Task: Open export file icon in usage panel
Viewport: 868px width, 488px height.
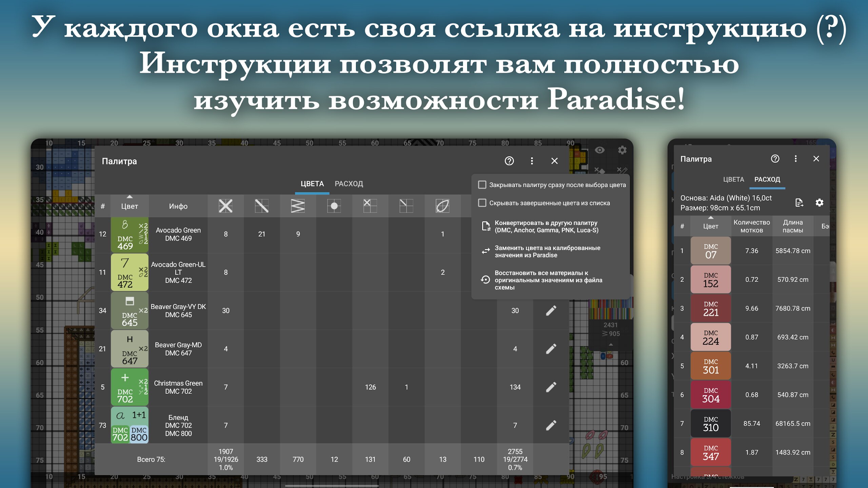Action: [799, 203]
